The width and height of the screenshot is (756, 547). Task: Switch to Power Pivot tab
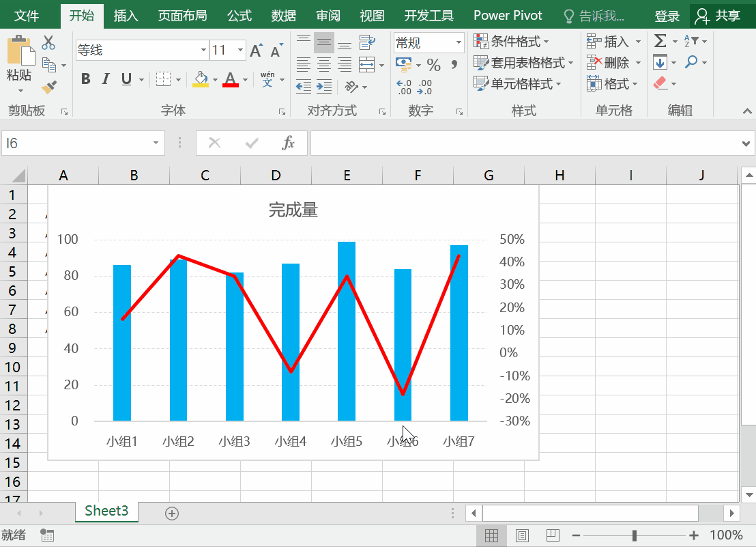(x=508, y=16)
